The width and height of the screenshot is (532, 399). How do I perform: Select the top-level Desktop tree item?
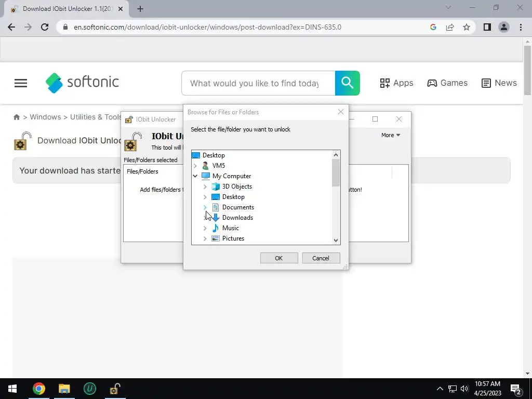click(x=214, y=155)
